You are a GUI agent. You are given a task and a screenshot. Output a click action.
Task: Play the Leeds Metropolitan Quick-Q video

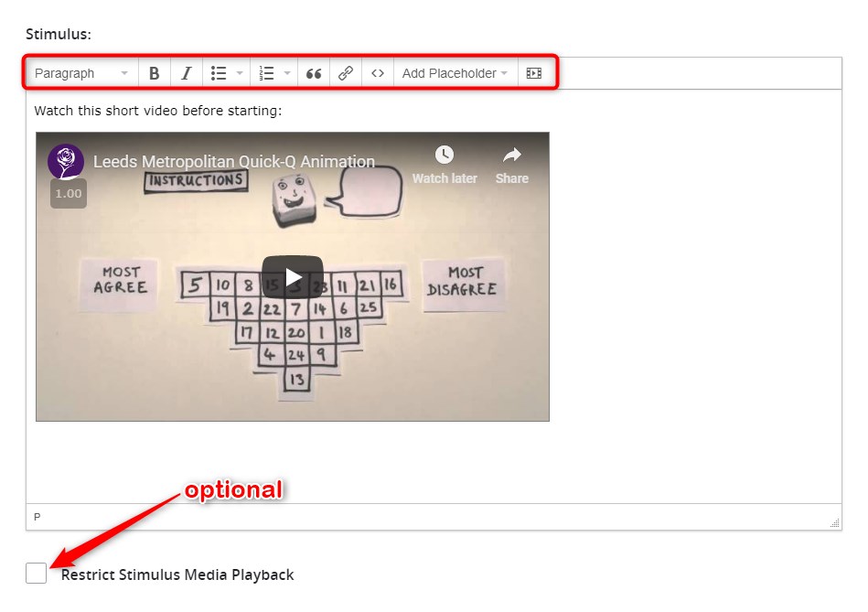click(x=293, y=276)
